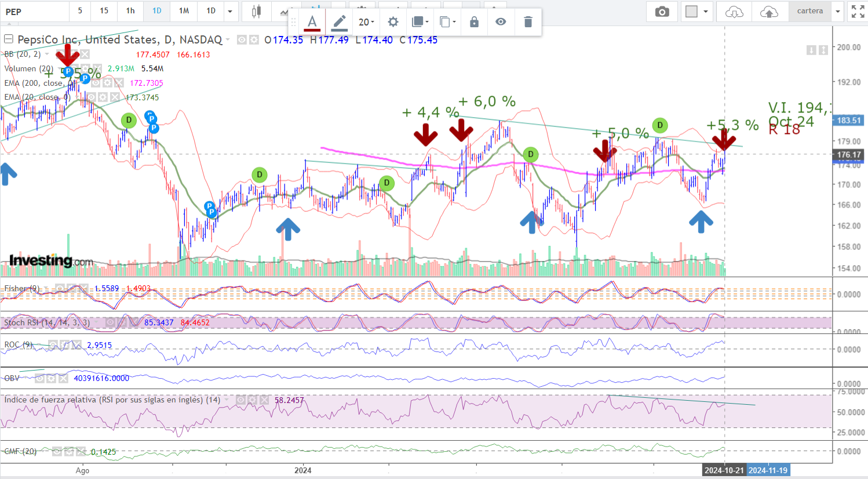Open RSI (14) indicator settings gear
Image resolution: width=868 pixels, height=479 pixels.
click(x=252, y=400)
